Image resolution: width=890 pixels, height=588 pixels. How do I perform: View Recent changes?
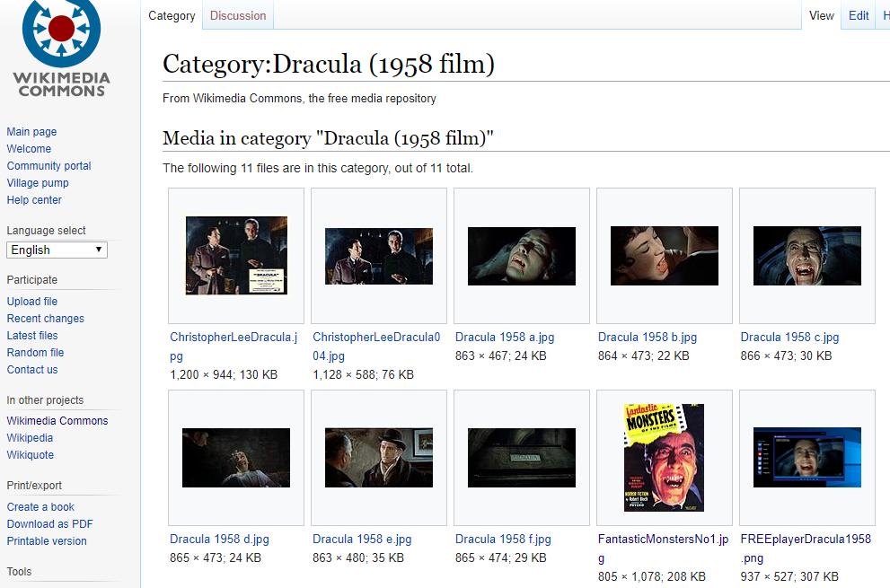click(x=46, y=319)
